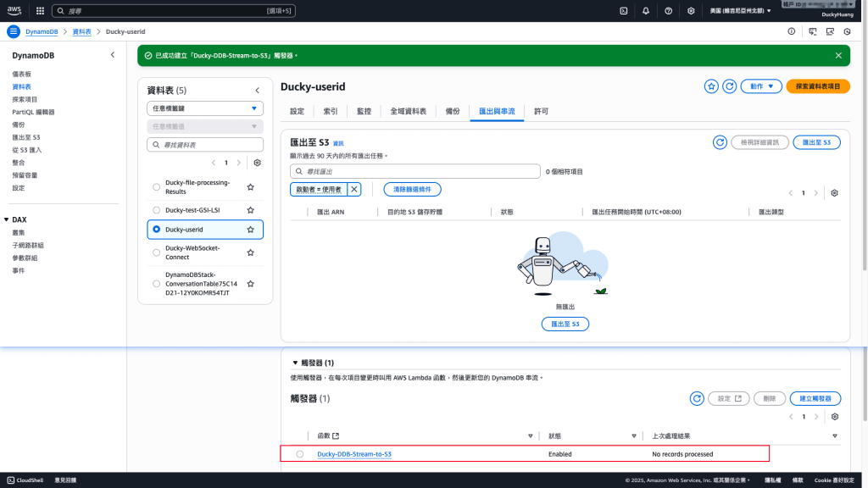Viewport: 868px width, 488px height.
Task: Switch to the Indexes tab
Action: pos(331,111)
